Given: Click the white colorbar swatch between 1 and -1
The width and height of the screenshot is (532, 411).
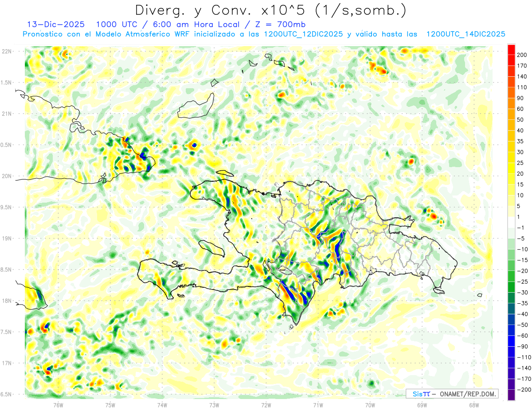Looking at the screenshot, I should click(511, 223).
